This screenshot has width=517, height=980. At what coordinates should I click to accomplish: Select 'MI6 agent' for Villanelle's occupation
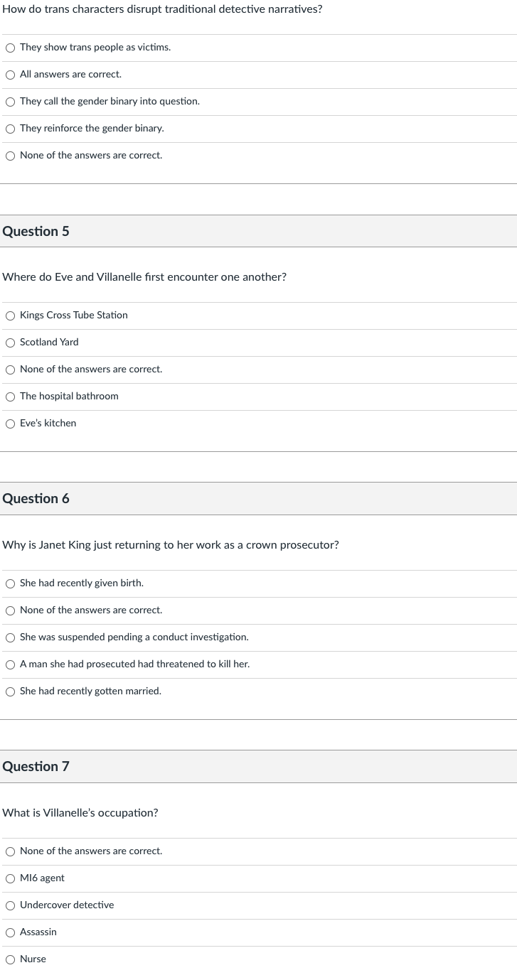(x=10, y=878)
